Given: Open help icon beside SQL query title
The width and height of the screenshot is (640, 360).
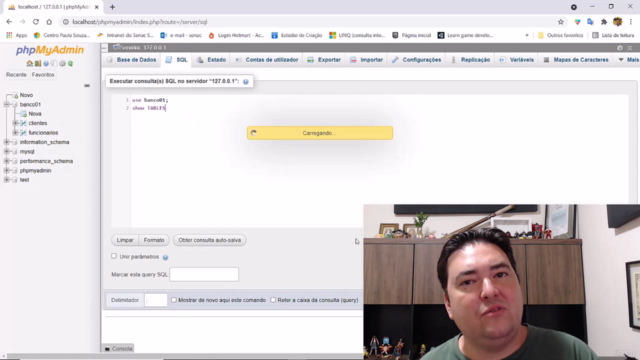Looking at the screenshot, I should (246, 82).
